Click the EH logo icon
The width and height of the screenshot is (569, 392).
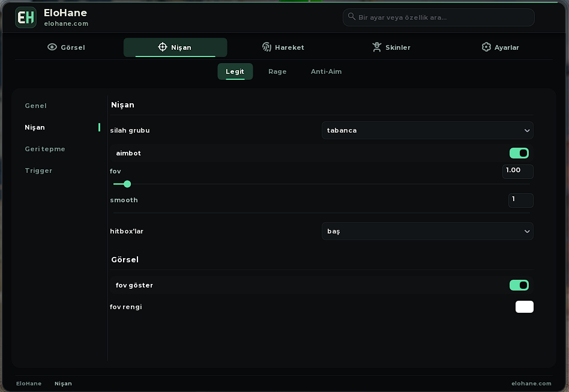coord(26,17)
